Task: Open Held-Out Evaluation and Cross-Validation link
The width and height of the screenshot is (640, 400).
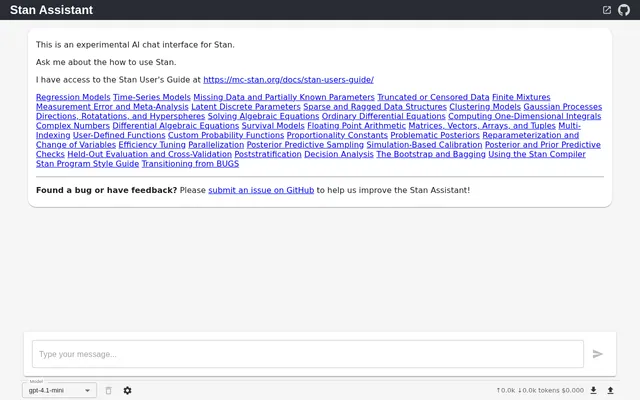Action: coord(149,154)
